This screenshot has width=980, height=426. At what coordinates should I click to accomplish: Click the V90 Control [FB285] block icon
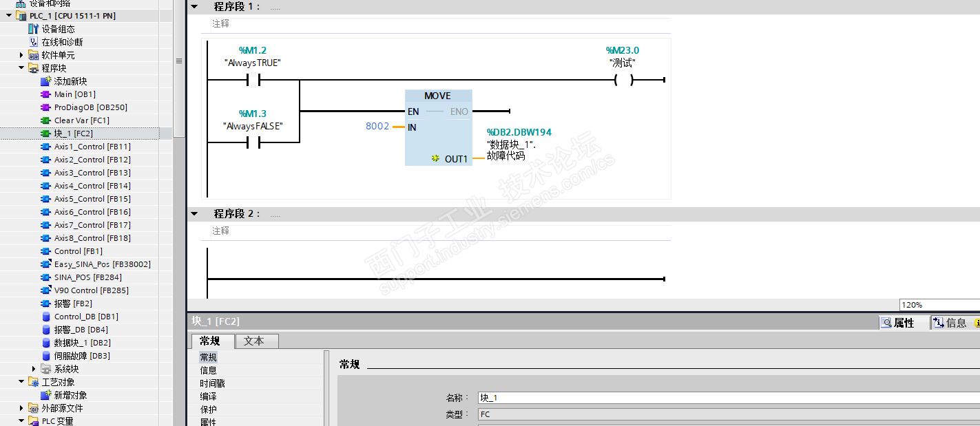(x=46, y=290)
